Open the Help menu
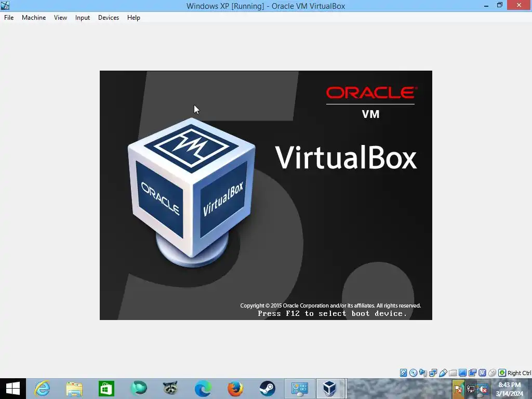The image size is (532, 399). point(134,18)
